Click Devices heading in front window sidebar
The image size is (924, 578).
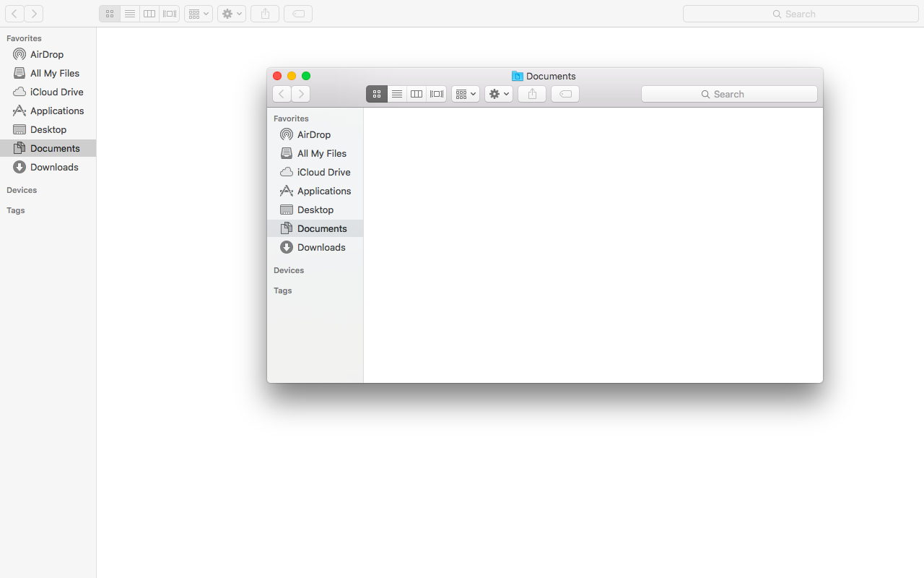pos(289,270)
